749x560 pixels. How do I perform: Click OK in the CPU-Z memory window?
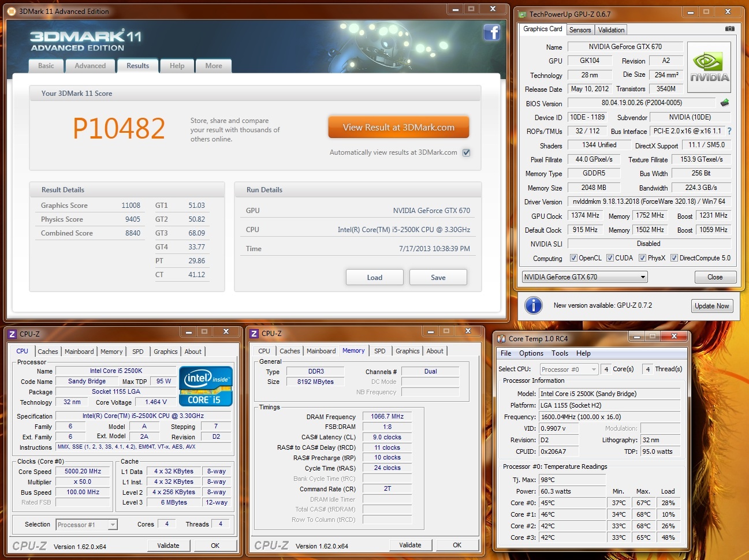457,545
